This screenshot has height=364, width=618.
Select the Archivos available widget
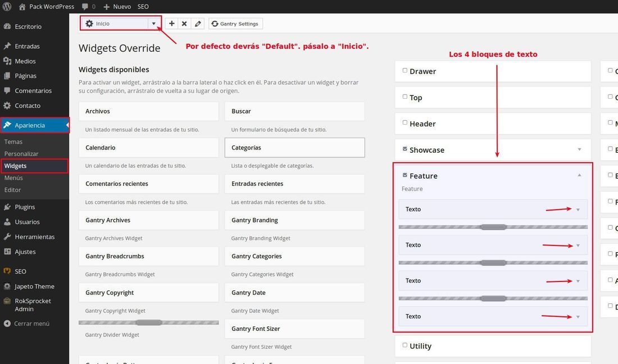point(148,111)
